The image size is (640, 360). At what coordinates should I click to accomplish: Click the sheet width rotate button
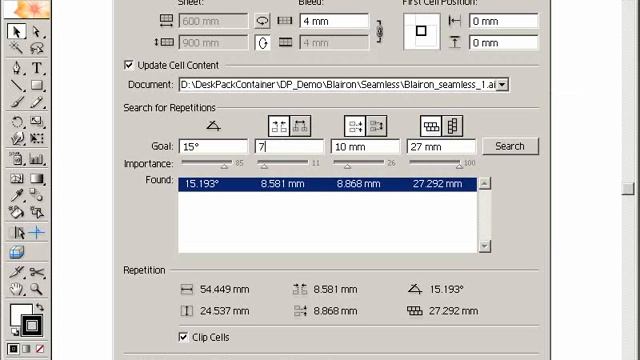(x=262, y=21)
